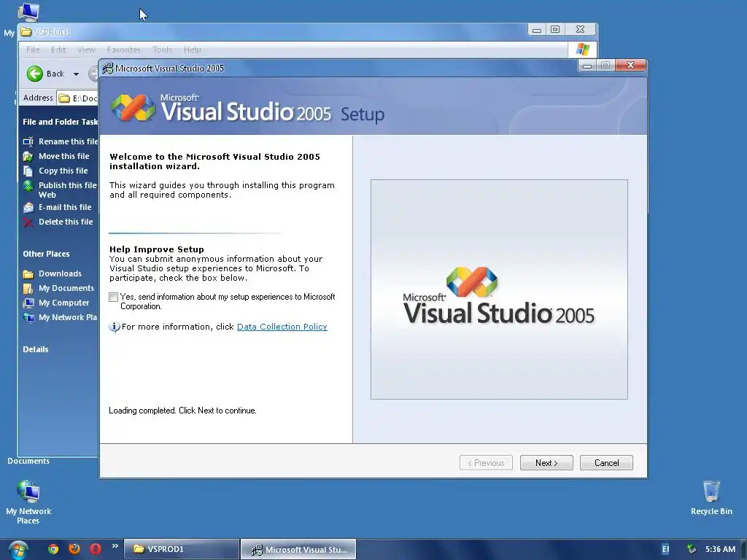
Task: Click the Next button in setup wizard
Action: [x=546, y=463]
